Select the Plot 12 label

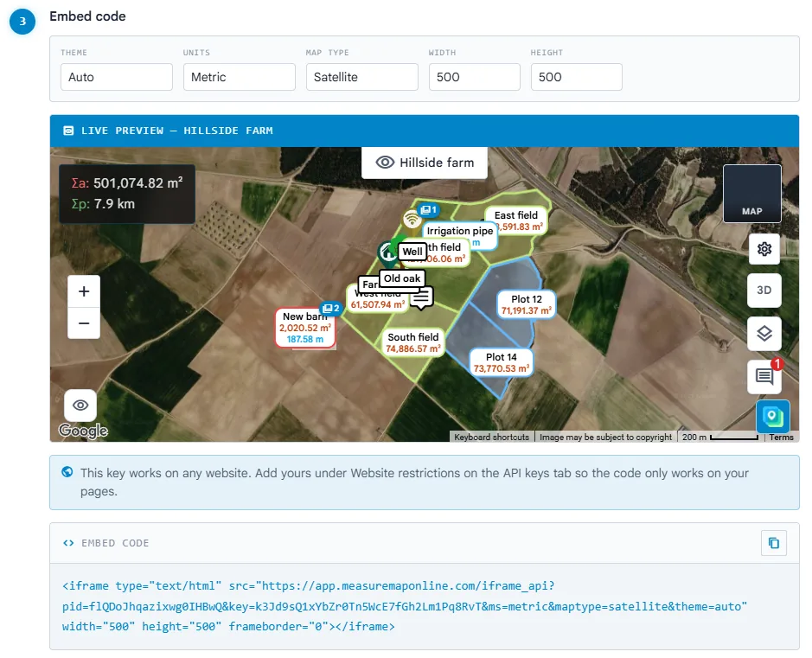coord(526,304)
